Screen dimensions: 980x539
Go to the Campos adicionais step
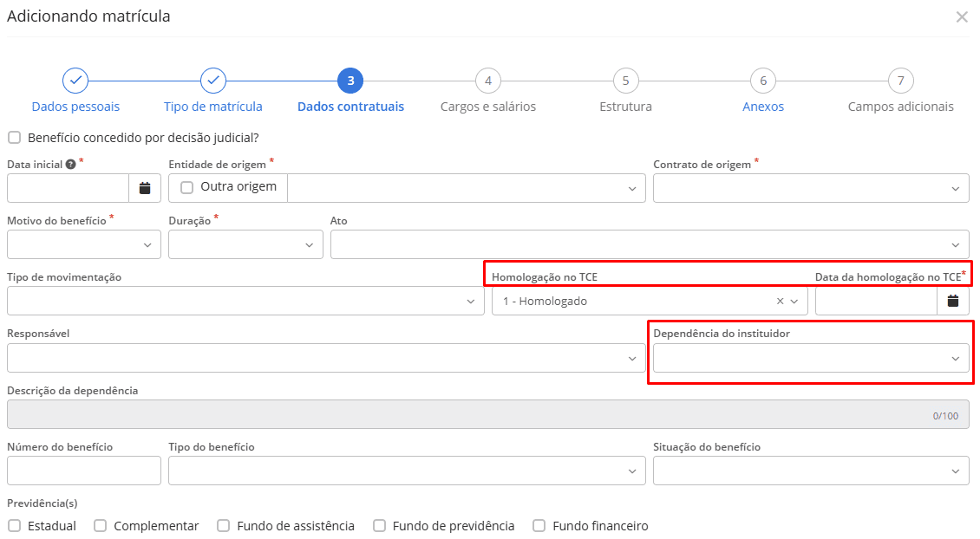pos(899,107)
